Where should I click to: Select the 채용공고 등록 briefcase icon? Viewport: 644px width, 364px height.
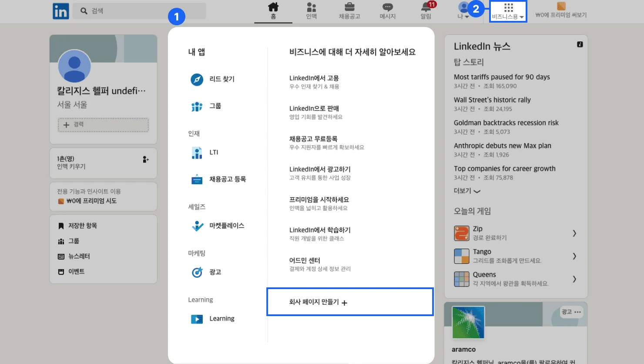(197, 179)
